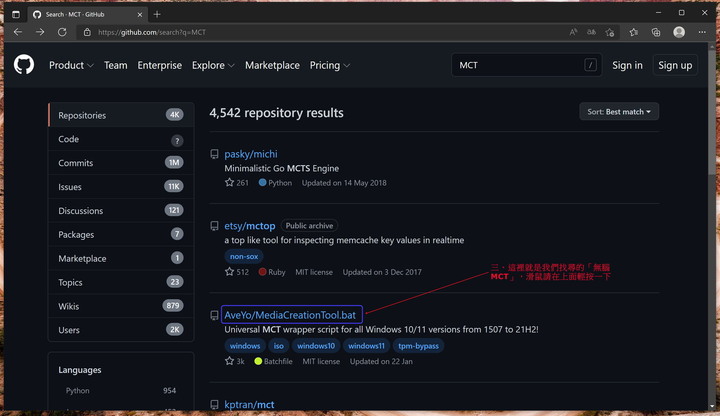The width and height of the screenshot is (720, 416).
Task: Click the browser profile avatar icon
Action: pos(679,32)
